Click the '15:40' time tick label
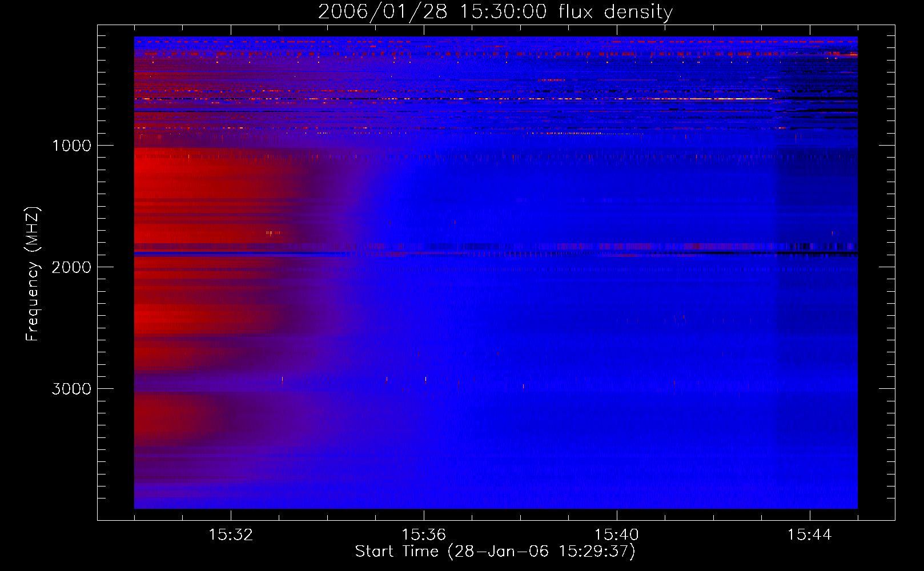 (617, 535)
